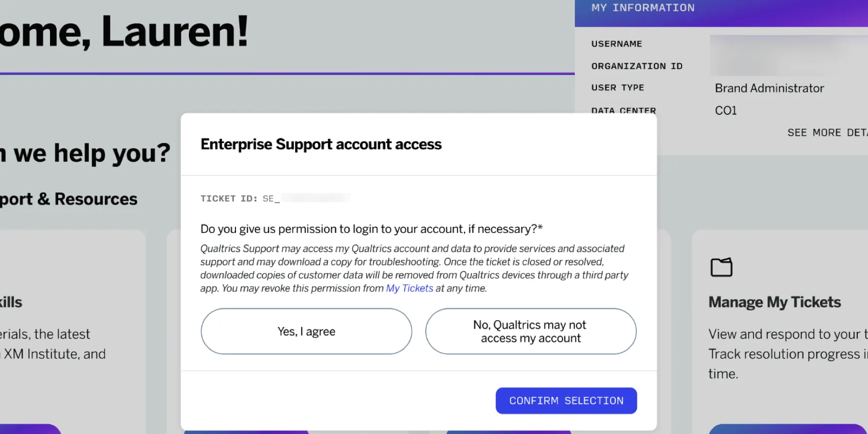The height and width of the screenshot is (434, 868).
Task: Select the Yes, I agree option
Action: pyautogui.click(x=306, y=331)
